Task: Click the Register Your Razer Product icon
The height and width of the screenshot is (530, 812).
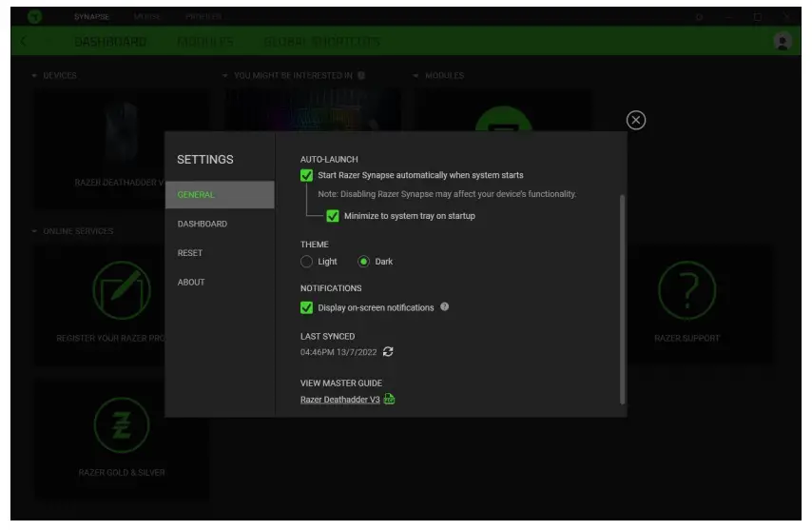Action: pyautogui.click(x=122, y=289)
